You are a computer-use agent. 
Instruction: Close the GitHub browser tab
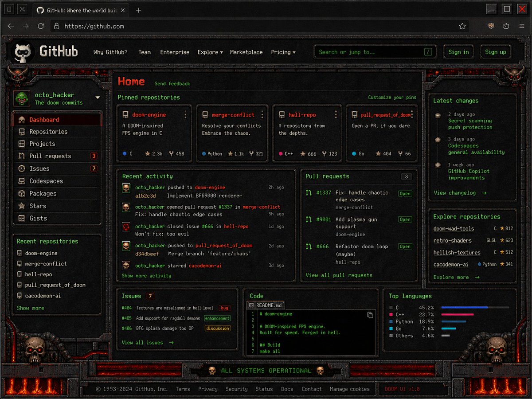tap(122, 10)
